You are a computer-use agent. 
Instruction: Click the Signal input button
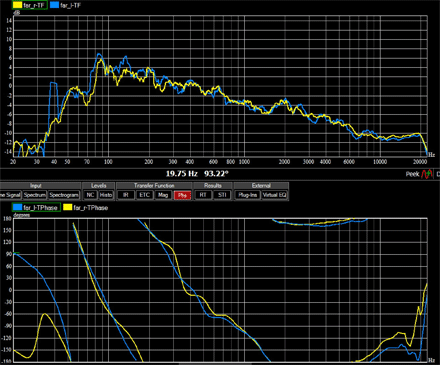tap(10, 195)
